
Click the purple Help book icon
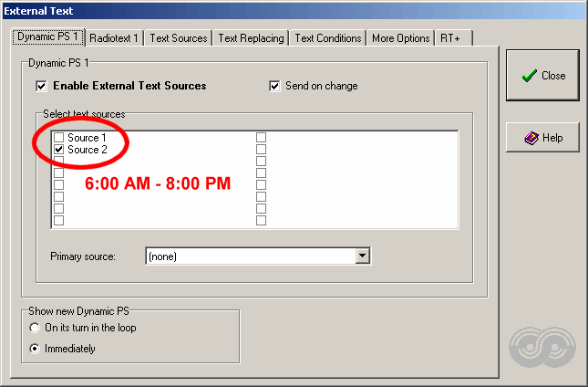click(531, 138)
